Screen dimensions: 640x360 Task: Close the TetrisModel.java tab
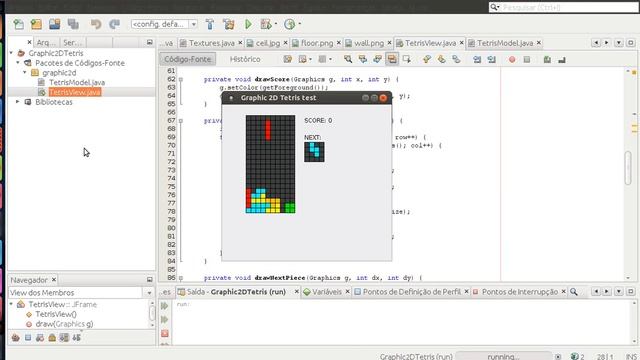(539, 42)
